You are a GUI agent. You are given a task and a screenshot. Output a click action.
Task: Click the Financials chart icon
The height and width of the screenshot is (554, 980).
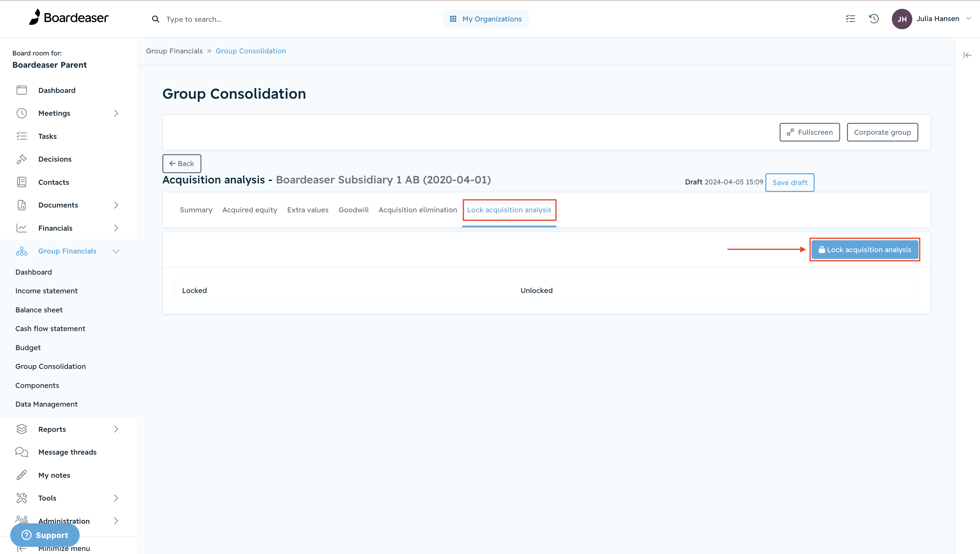(22, 228)
